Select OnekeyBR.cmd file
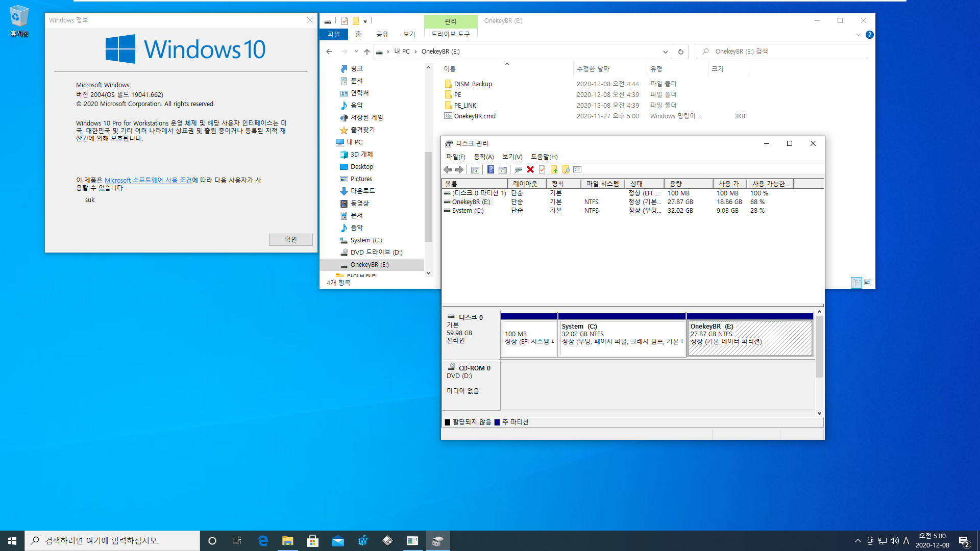The image size is (980, 551). (x=475, y=116)
